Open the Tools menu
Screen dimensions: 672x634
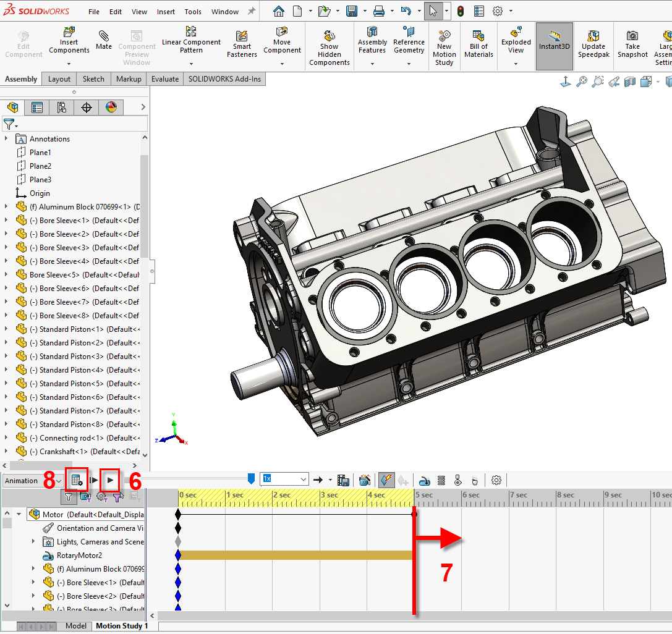pyautogui.click(x=193, y=12)
